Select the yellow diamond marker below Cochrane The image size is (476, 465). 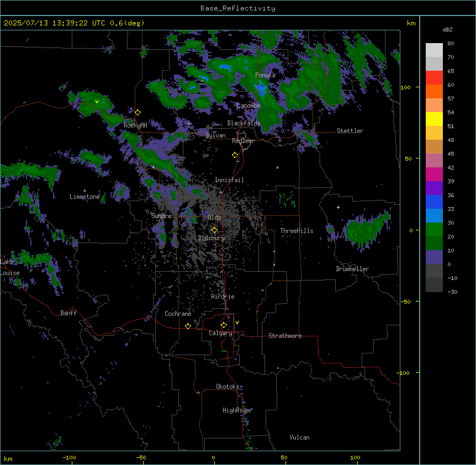tap(188, 326)
